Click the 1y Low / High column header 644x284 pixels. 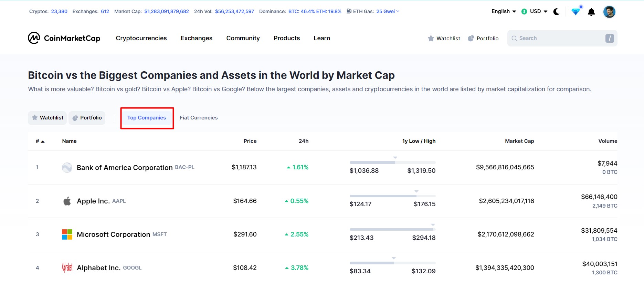pos(419,141)
